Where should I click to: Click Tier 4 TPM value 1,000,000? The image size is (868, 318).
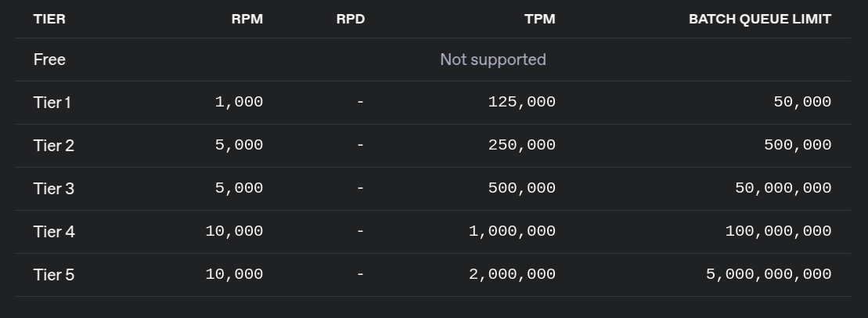click(512, 232)
